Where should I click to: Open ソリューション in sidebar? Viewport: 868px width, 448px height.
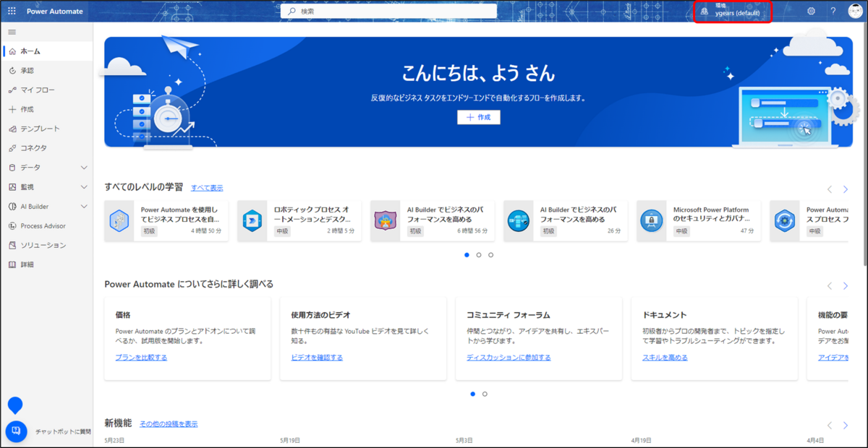(x=48, y=245)
